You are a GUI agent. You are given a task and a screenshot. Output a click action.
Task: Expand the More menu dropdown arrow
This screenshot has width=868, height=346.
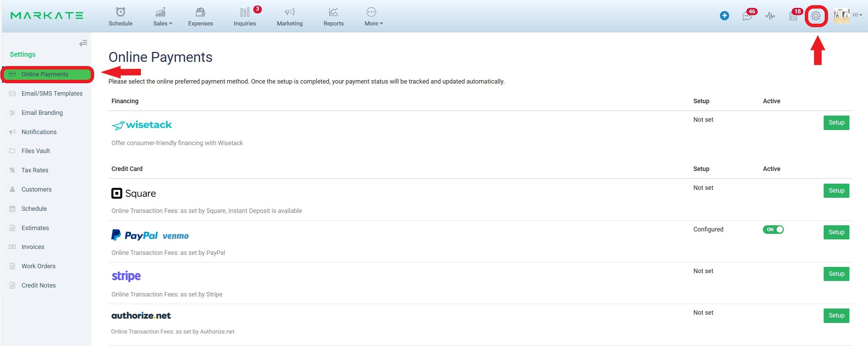pyautogui.click(x=381, y=24)
